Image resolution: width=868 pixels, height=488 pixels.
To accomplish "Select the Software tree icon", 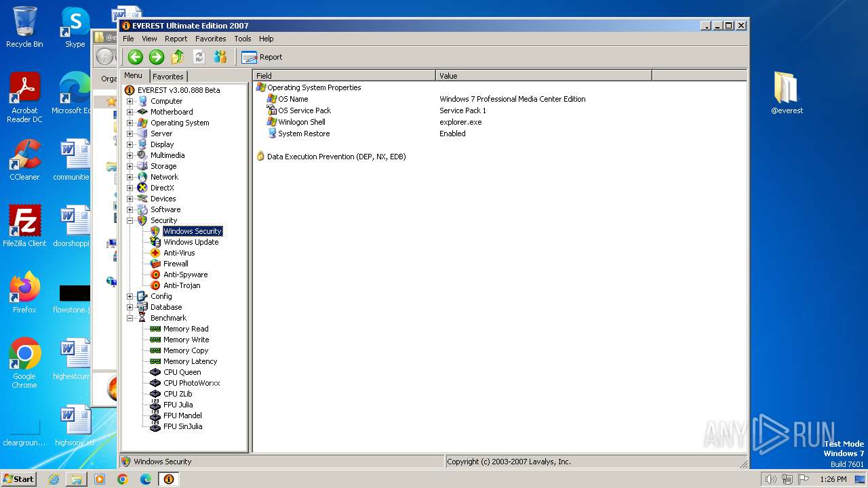I will tap(142, 209).
